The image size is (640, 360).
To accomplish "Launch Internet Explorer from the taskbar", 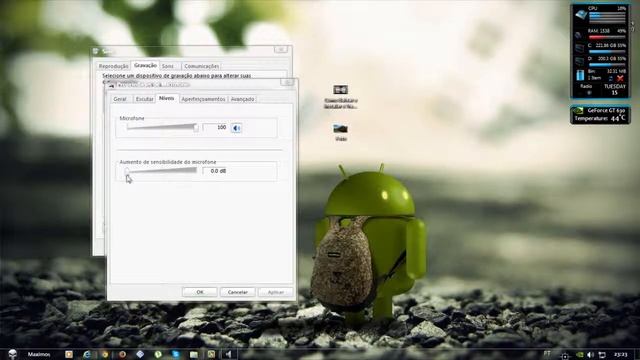I will (87, 354).
